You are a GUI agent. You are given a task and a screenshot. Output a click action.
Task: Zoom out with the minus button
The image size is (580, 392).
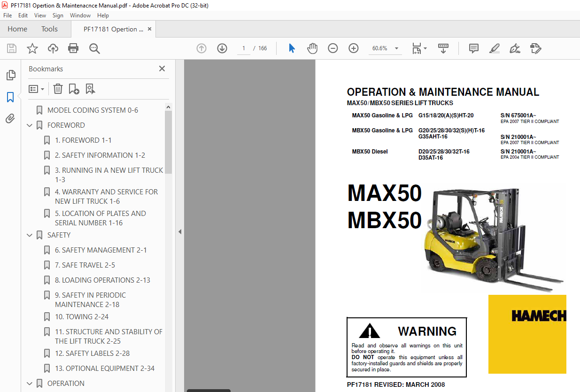coord(333,48)
